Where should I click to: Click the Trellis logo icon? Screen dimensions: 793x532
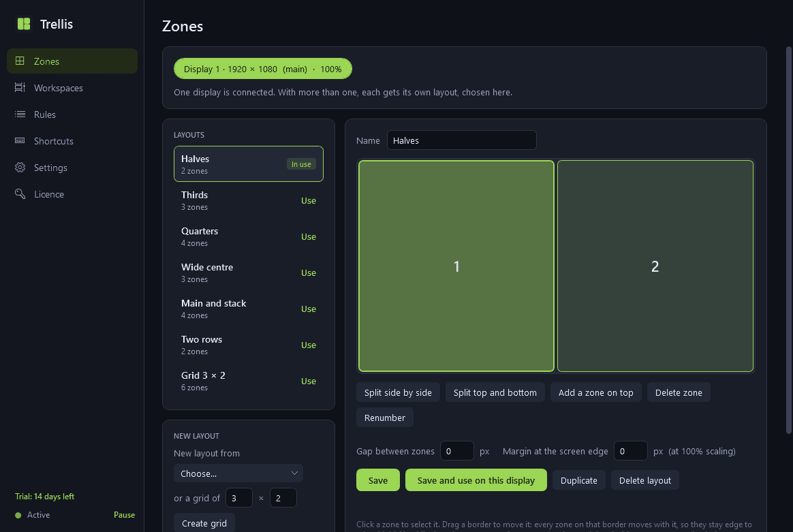(24, 24)
